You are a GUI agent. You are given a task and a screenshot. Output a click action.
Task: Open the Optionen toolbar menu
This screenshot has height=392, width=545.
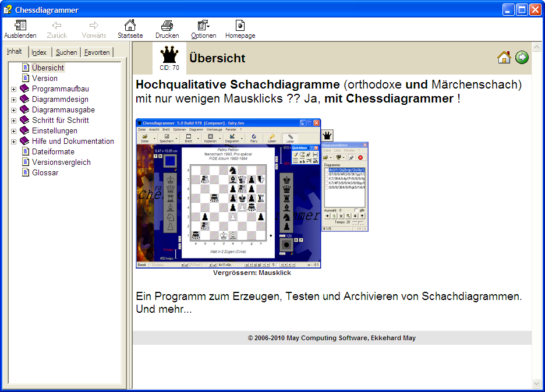[x=204, y=30]
